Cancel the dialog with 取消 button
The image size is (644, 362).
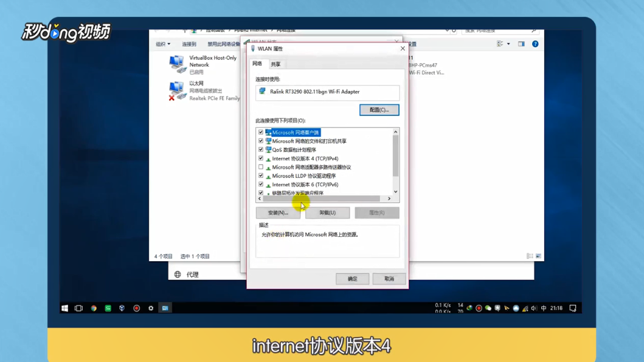(389, 279)
